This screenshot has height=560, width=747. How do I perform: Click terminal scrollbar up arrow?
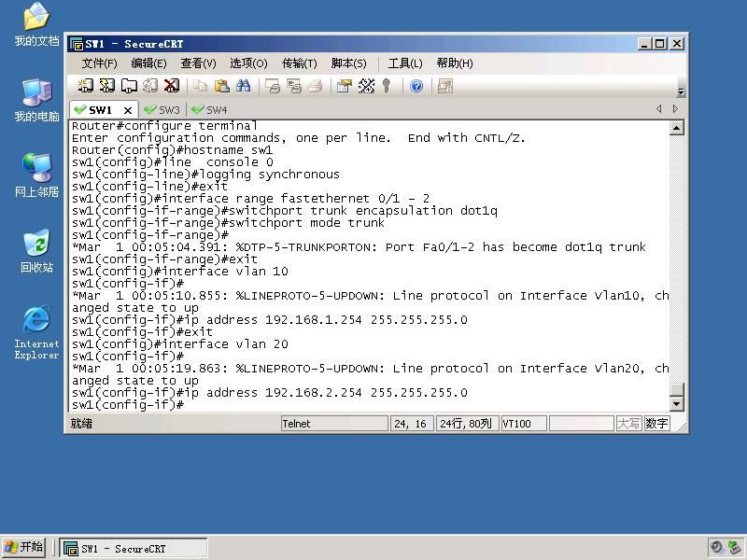coord(676,128)
